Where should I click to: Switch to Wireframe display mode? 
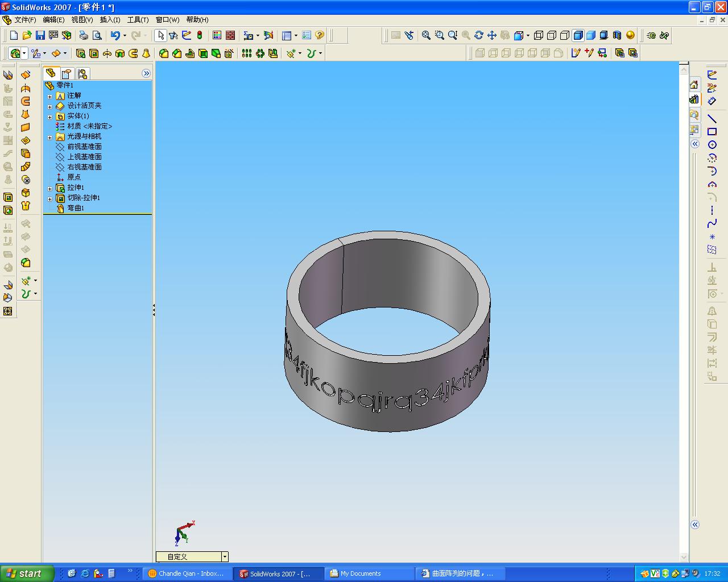pos(539,35)
